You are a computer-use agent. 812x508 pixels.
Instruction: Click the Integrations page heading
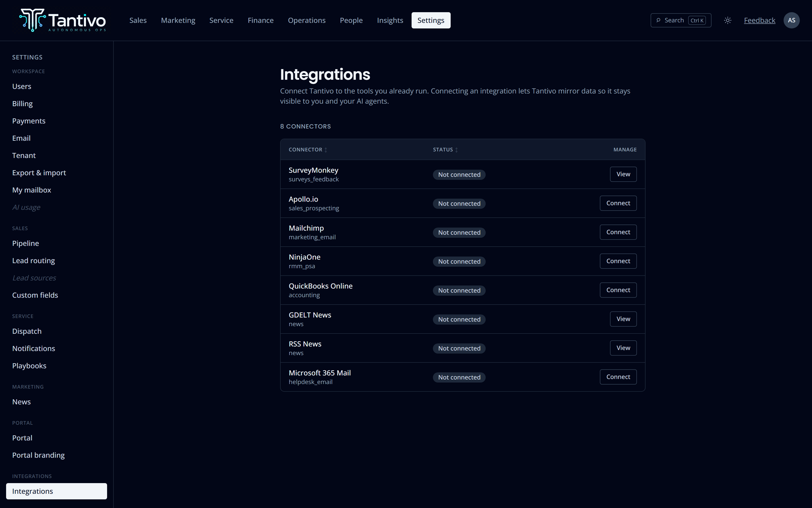[x=325, y=75]
